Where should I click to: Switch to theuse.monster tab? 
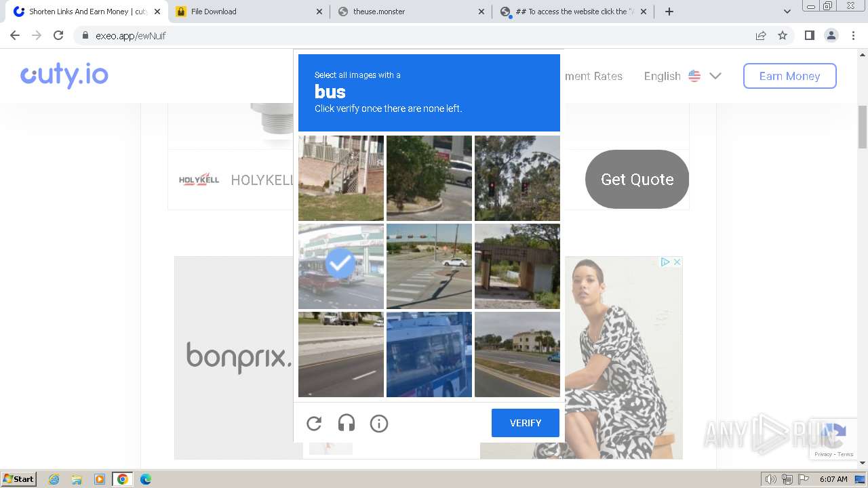click(x=410, y=12)
